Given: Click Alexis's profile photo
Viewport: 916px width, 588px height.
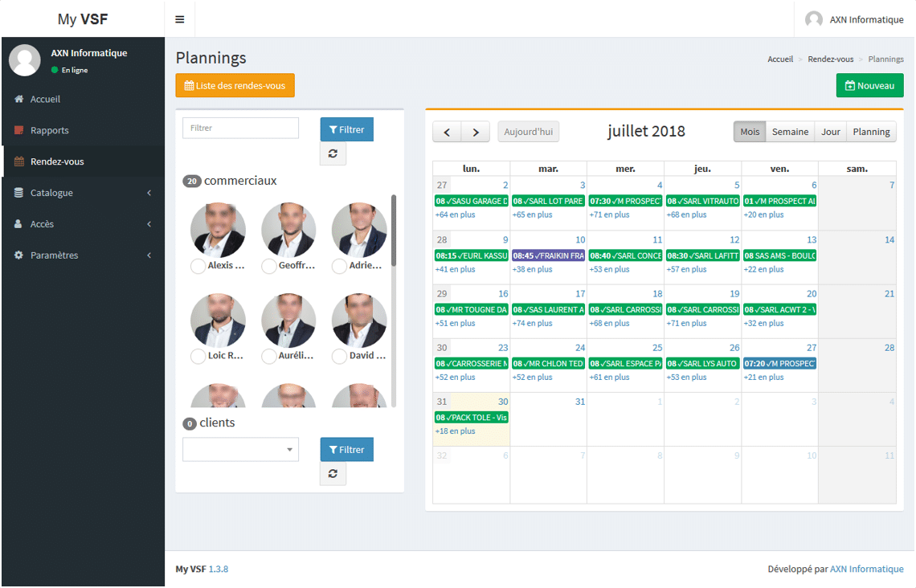Looking at the screenshot, I should tap(218, 230).
